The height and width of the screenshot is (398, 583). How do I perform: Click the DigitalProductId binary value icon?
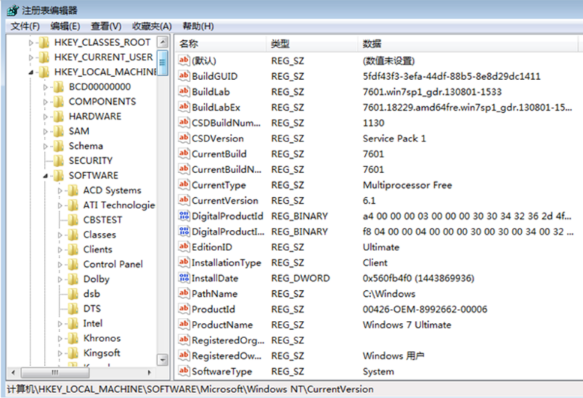(184, 216)
